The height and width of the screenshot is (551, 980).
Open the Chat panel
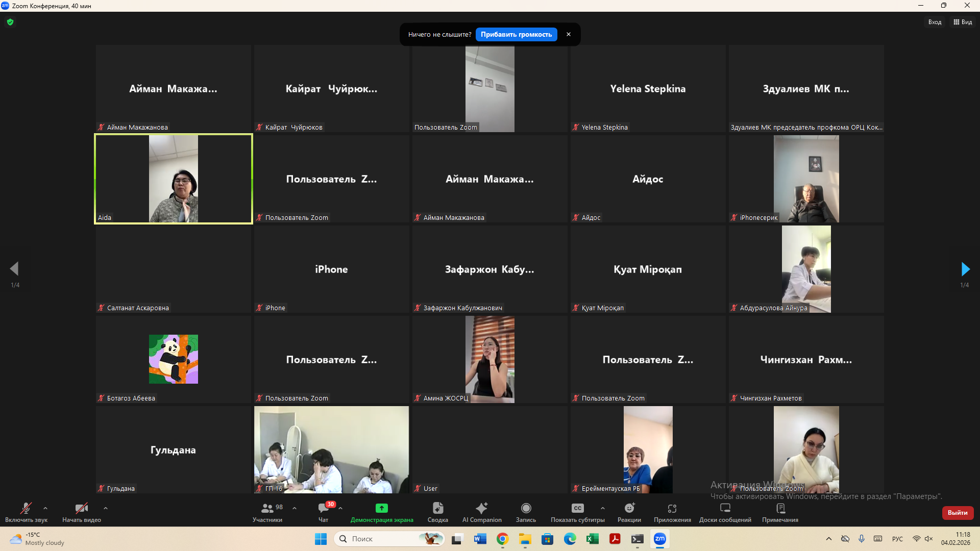coord(324,509)
